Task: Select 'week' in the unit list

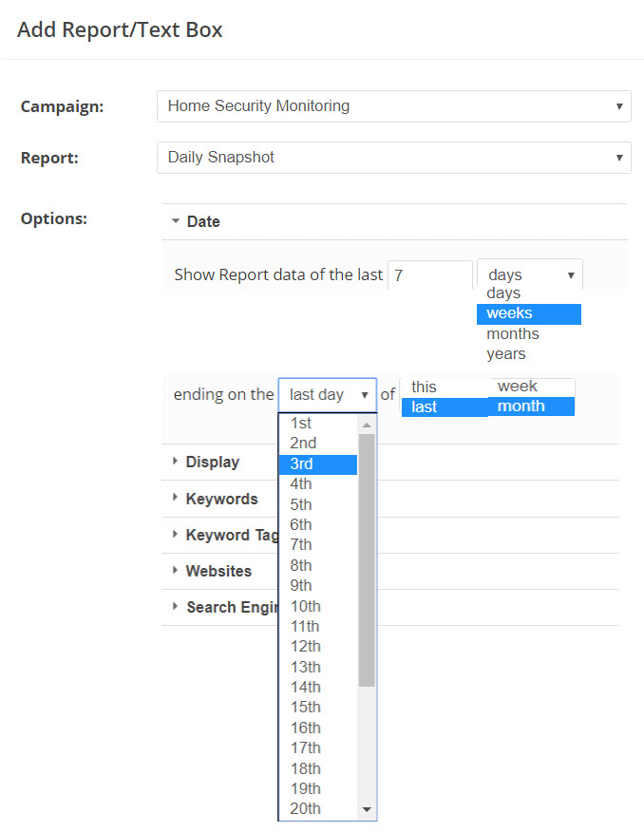Action: point(530,386)
